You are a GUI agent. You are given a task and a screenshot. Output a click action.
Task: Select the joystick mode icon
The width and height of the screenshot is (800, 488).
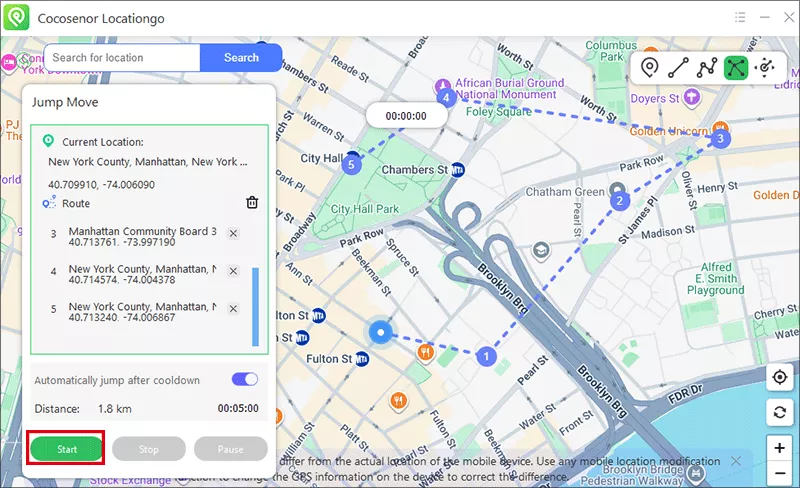tap(766, 68)
